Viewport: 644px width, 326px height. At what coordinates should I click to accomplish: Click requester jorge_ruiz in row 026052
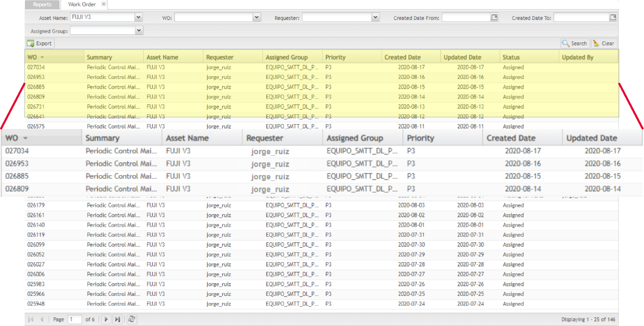coord(218,255)
